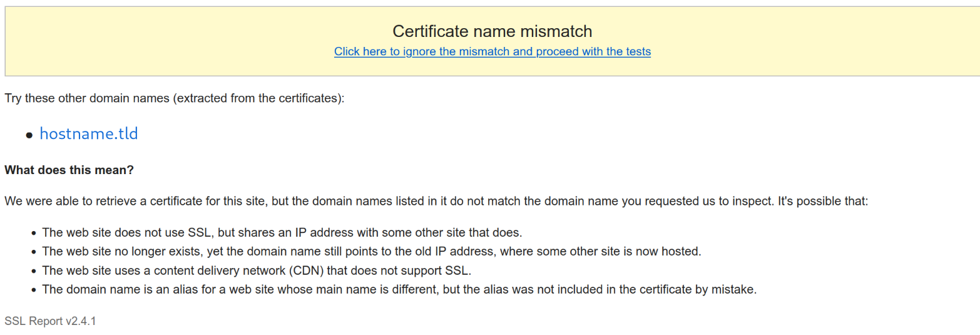Screen dimensions: 980x335
Task: Click the 'We were able to retrieve' paragraph
Action: click(436, 202)
